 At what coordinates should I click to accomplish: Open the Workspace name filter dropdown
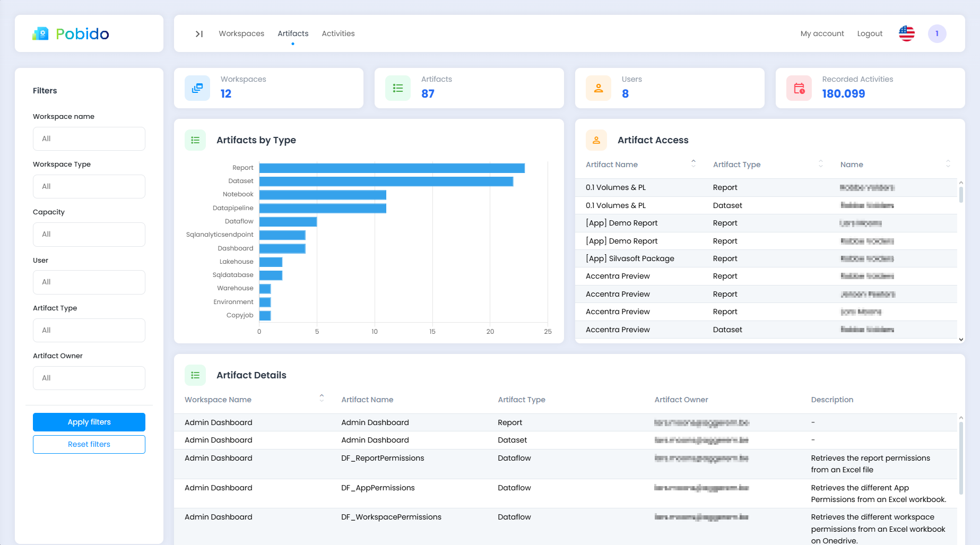point(89,139)
